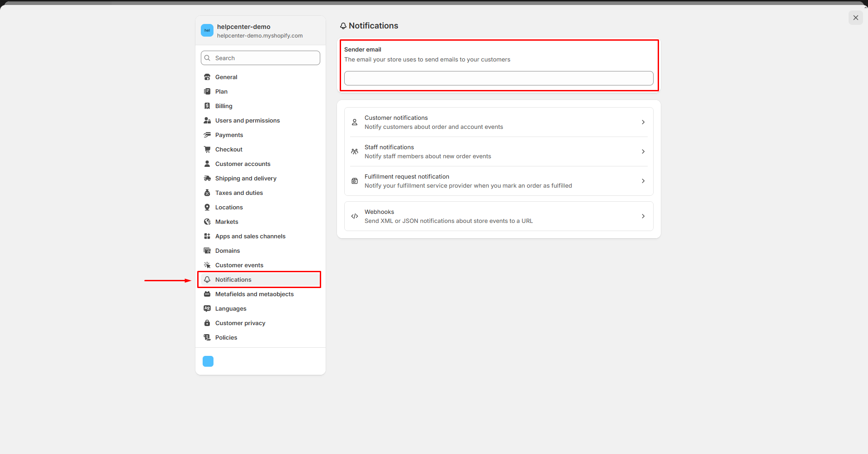This screenshot has height=454, width=868.
Task: Click the Languages icon in sidebar
Action: coord(207,308)
